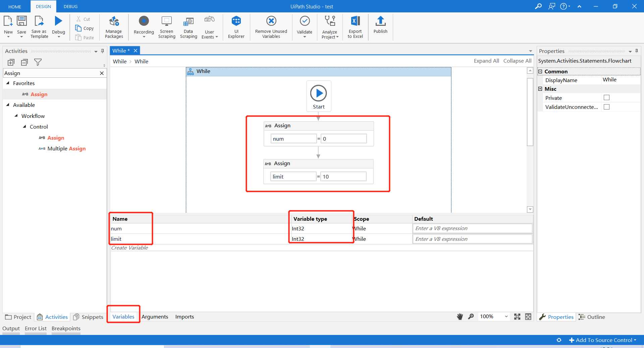Viewport: 644px width, 348px height.
Task: Click Expand All in Activities panel
Action: coord(11,62)
